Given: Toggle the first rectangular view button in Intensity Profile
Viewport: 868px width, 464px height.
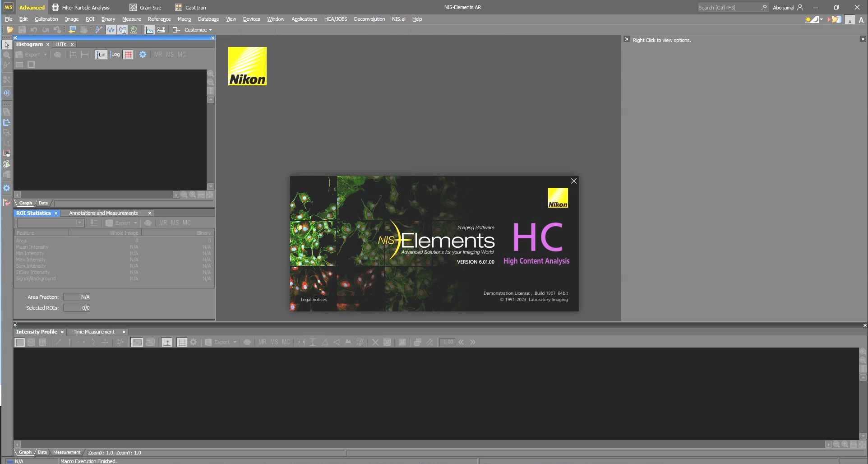Looking at the screenshot, I should (19, 342).
